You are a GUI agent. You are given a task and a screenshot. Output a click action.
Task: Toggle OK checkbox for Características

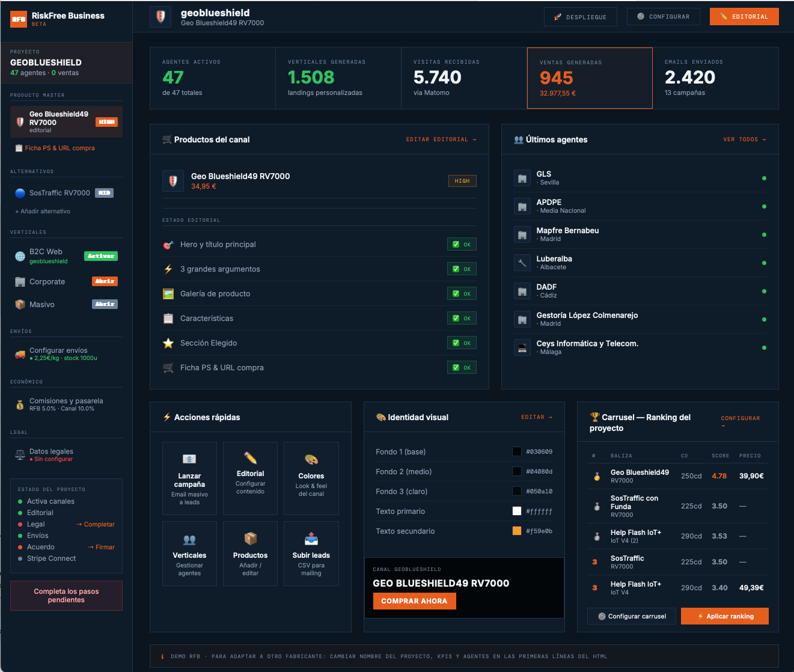[x=462, y=319]
